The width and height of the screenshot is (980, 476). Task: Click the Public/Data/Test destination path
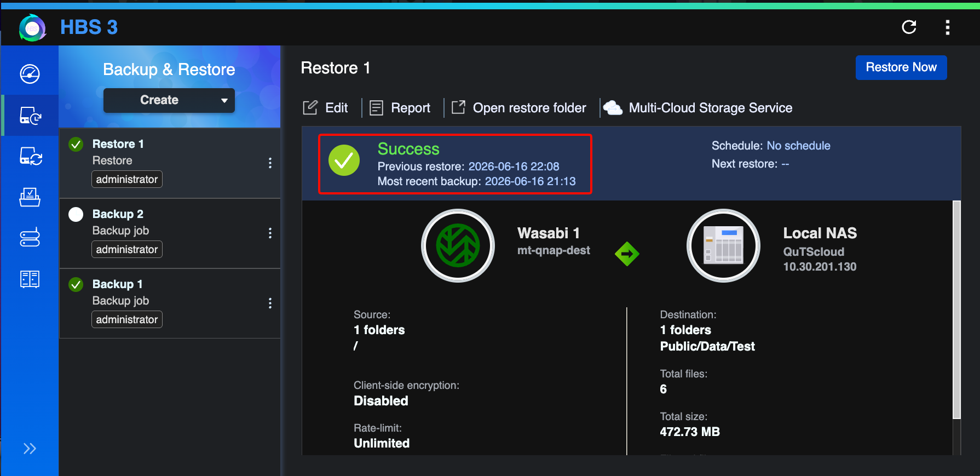pyautogui.click(x=707, y=346)
